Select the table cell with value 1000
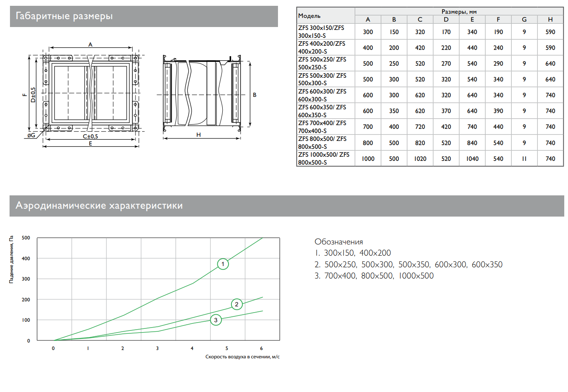Screen dimensions: 568x392 [x=368, y=159]
